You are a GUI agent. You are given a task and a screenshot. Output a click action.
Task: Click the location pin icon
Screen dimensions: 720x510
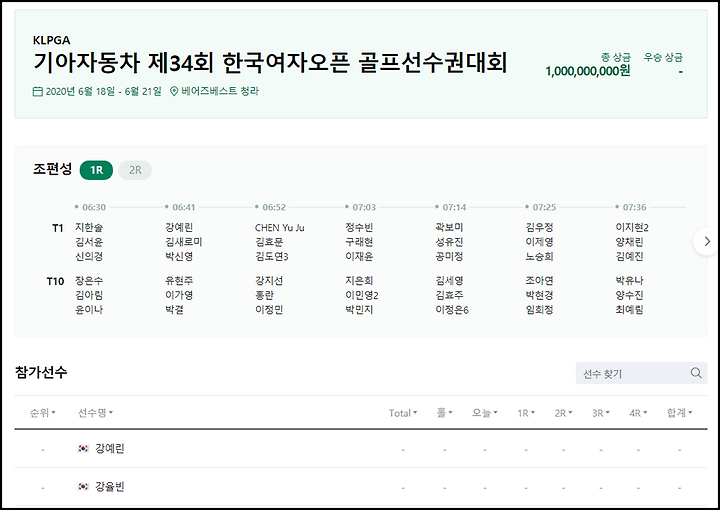174,91
